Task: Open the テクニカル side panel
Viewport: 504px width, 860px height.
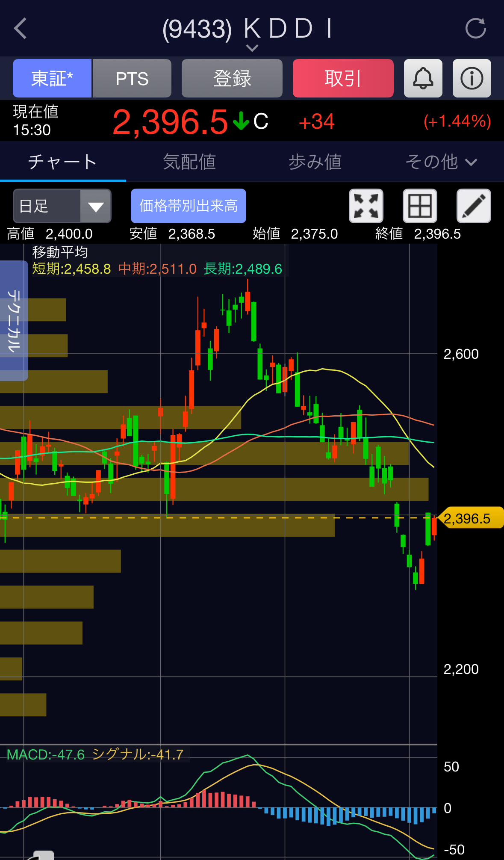Action: [14, 320]
